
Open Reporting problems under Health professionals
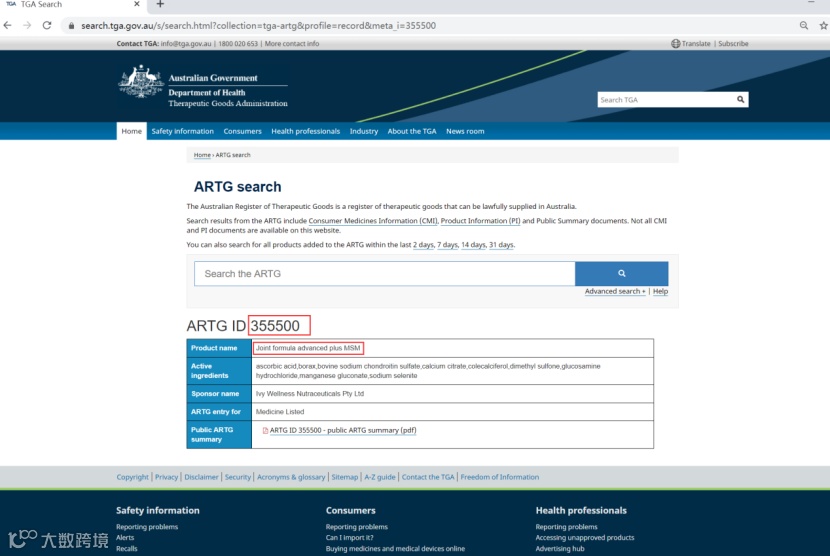point(566,527)
